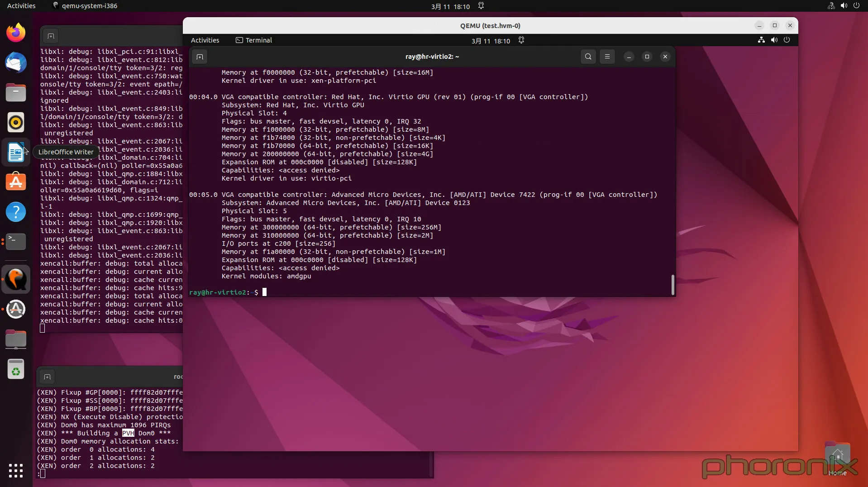
Task: Click the ray@hr-virtio2 prompt line
Action: tap(228, 292)
